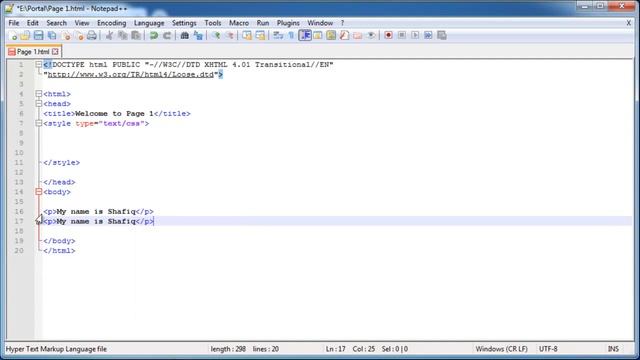The width and height of the screenshot is (640, 360).
Task: Click the macro Playback icon
Action: (x=415, y=36)
